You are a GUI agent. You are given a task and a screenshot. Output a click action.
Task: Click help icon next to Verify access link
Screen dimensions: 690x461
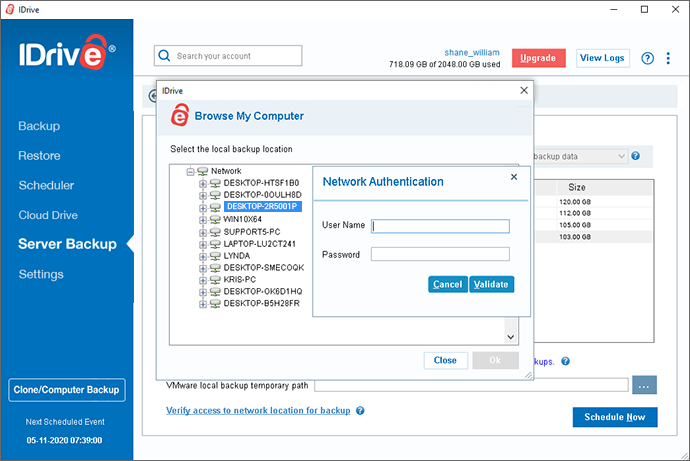coord(360,410)
